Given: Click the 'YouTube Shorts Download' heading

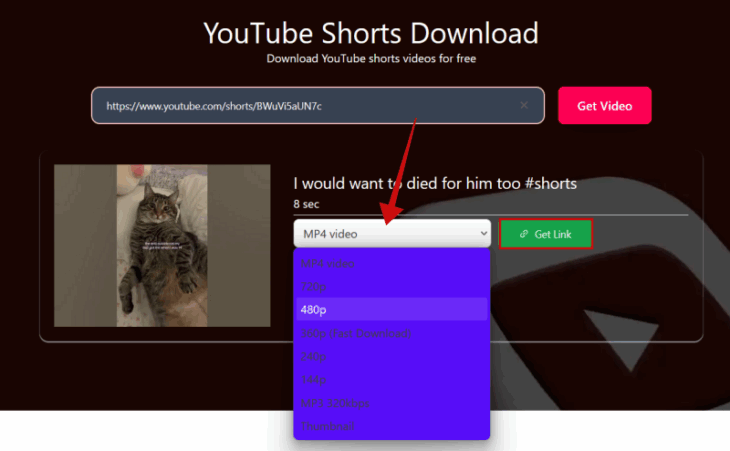Looking at the screenshot, I should click(x=371, y=33).
